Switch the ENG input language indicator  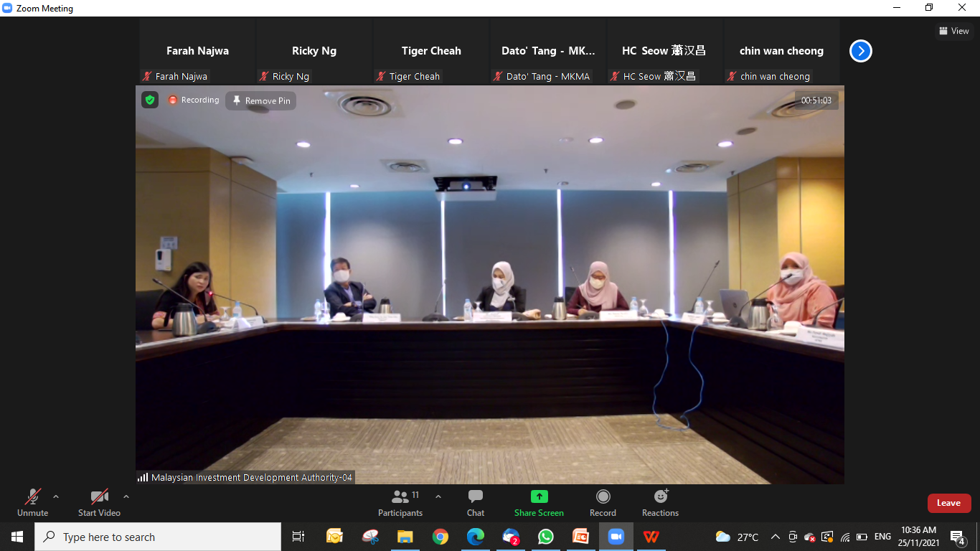point(882,537)
